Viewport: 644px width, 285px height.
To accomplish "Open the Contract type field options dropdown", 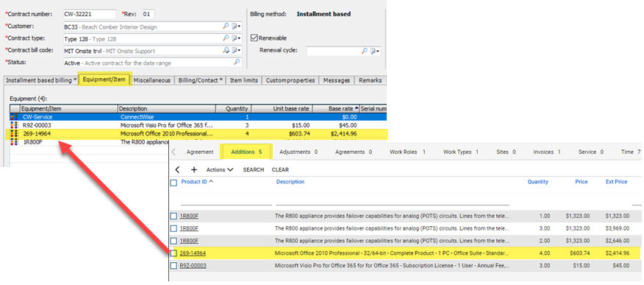I will (236, 38).
